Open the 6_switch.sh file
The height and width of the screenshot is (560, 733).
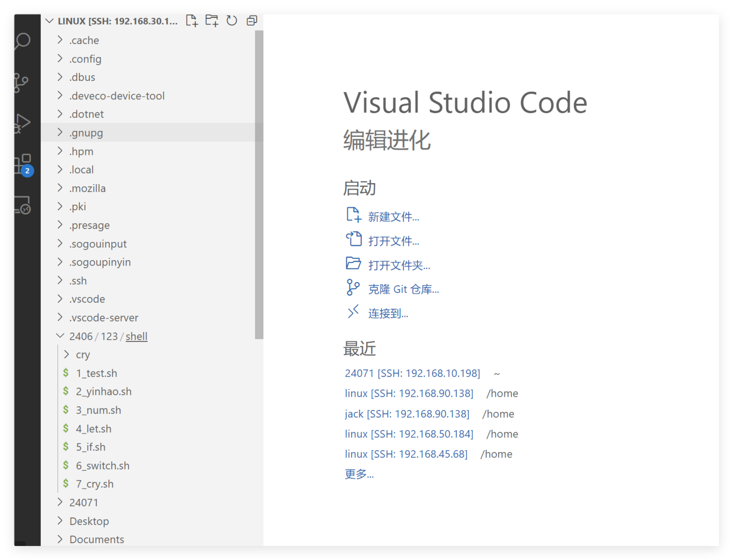click(103, 466)
